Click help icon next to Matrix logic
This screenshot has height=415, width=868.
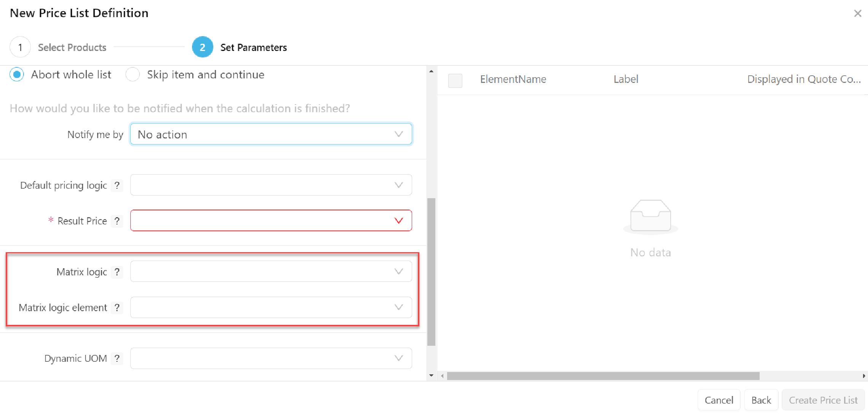click(x=117, y=272)
